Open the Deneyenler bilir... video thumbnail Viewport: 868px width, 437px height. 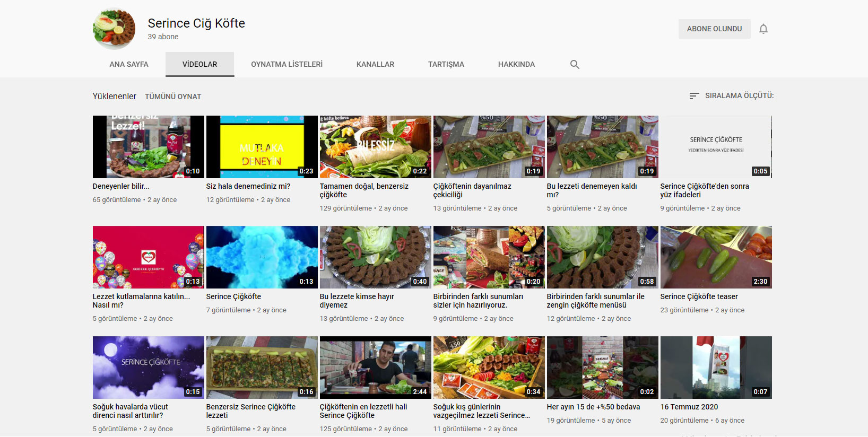tap(149, 147)
